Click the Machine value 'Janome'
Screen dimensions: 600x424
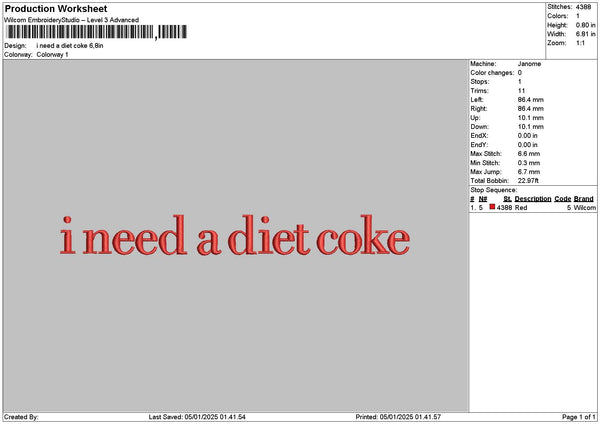529,64
